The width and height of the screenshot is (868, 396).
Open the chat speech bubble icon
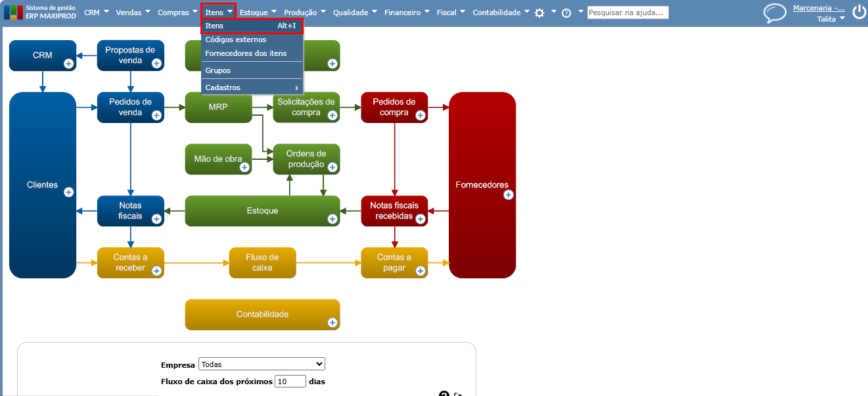click(775, 13)
